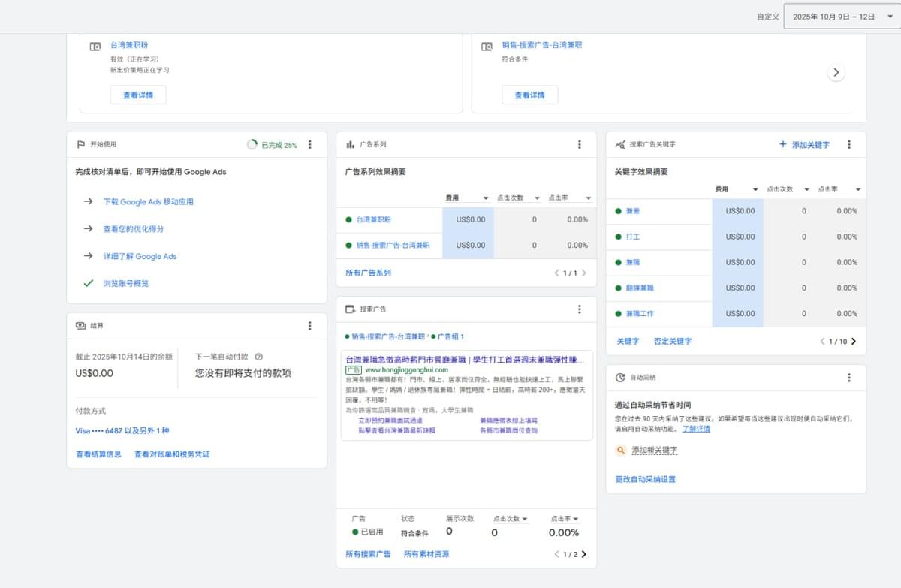Switch to the 否定关键字 tab
The height and width of the screenshot is (588, 901).
click(x=672, y=342)
